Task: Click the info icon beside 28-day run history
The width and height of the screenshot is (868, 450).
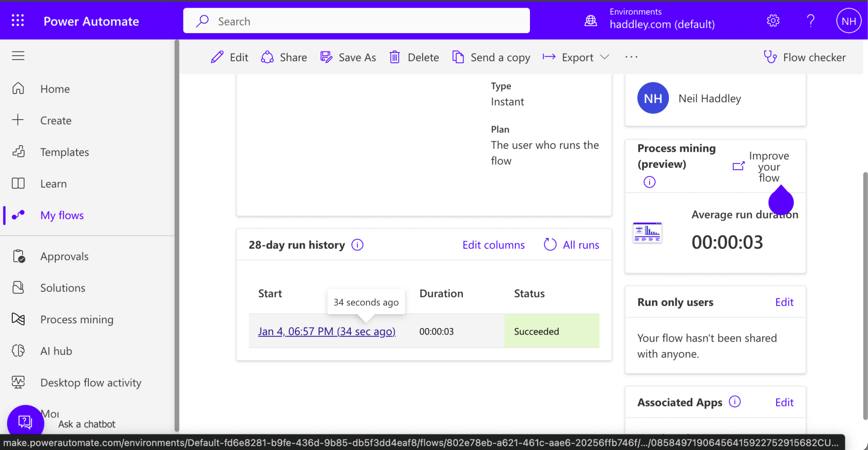Action: tap(357, 245)
